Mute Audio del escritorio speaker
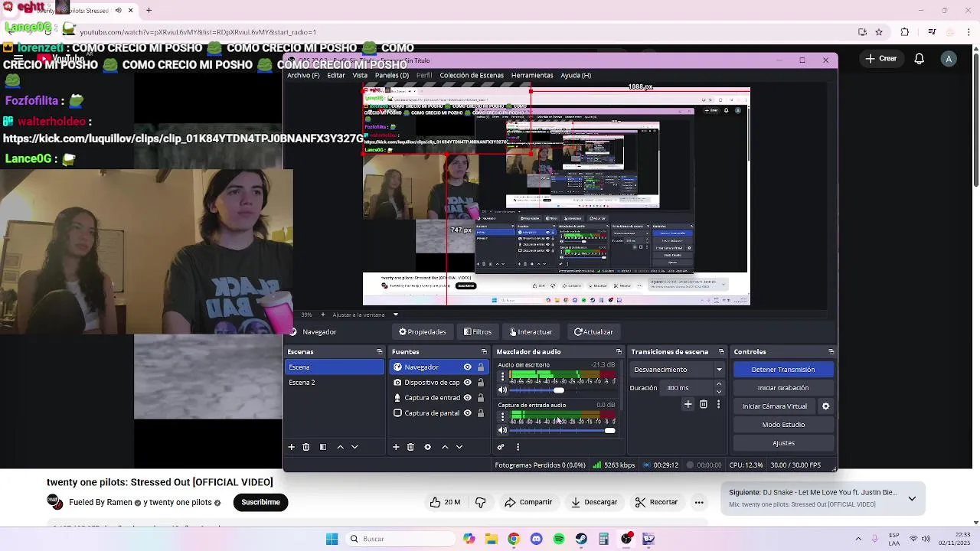 [502, 390]
